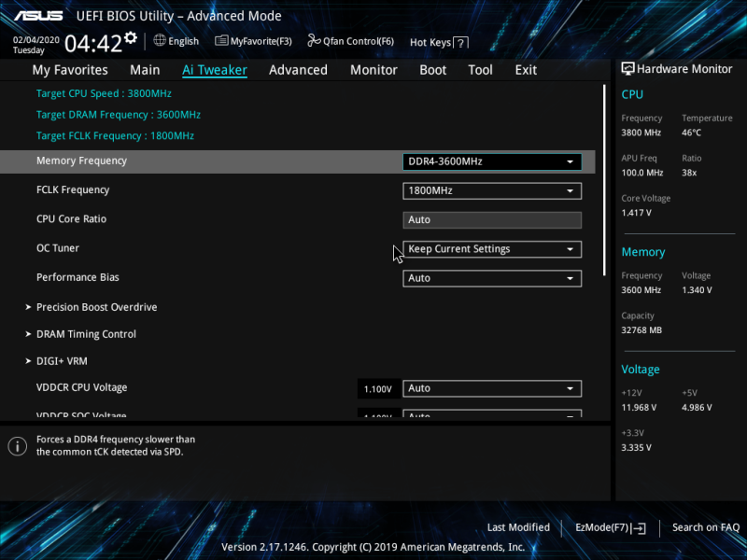The image size is (747, 560).
Task: Click Search on FAQ
Action: 706,527
